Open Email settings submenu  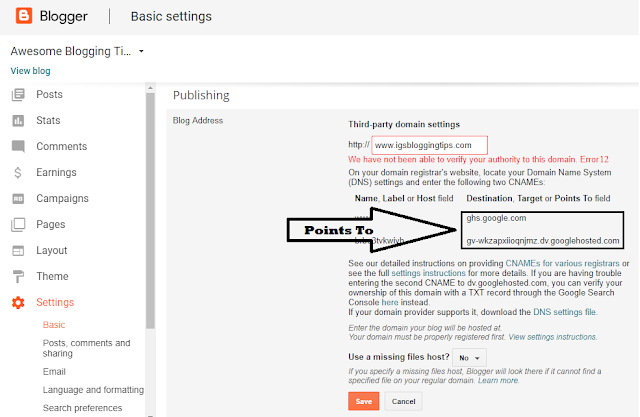pos(54,372)
